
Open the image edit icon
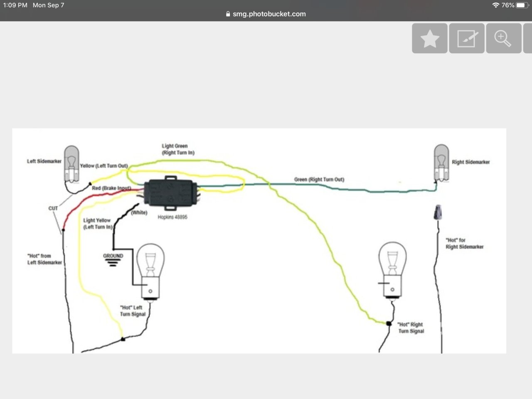coord(467,38)
